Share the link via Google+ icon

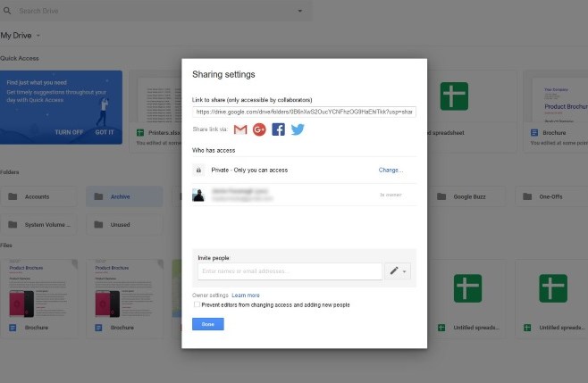click(259, 129)
